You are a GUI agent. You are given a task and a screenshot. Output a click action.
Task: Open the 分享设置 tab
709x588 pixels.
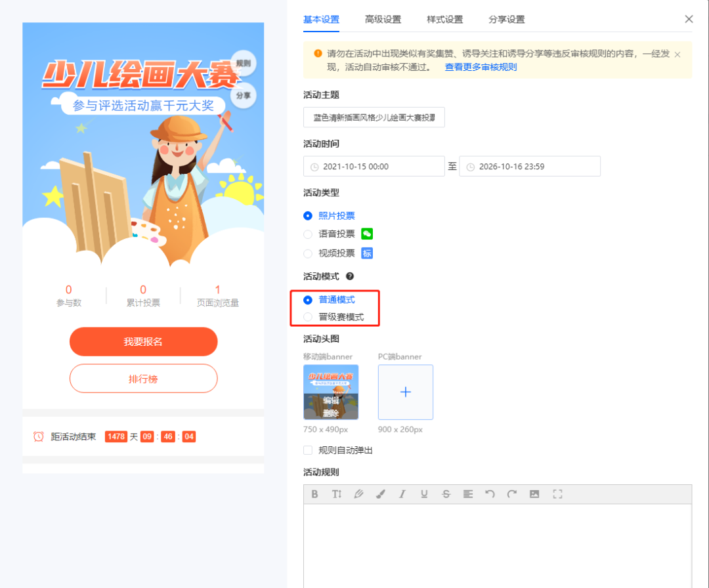507,20
